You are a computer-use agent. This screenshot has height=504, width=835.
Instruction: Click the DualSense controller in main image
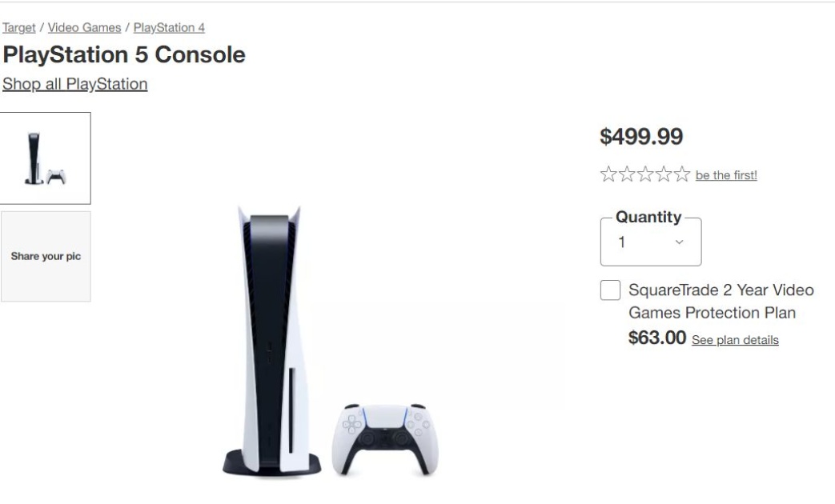pyautogui.click(x=385, y=438)
